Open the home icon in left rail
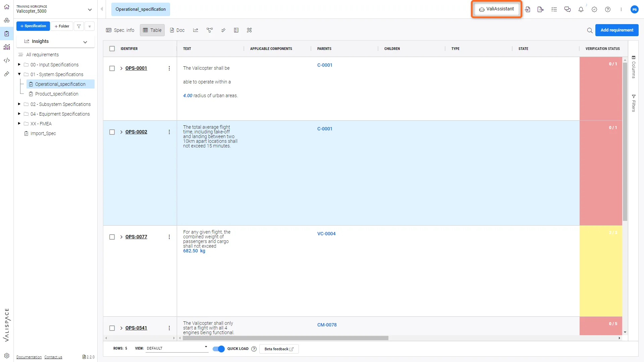Viewport: 644px width, 362px height. coord(7,7)
